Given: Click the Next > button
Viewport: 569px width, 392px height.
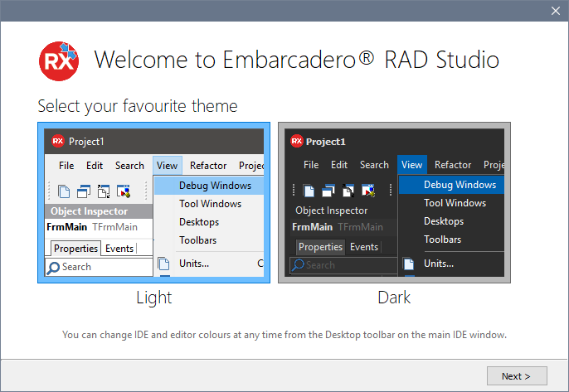Looking at the screenshot, I should click(x=517, y=376).
